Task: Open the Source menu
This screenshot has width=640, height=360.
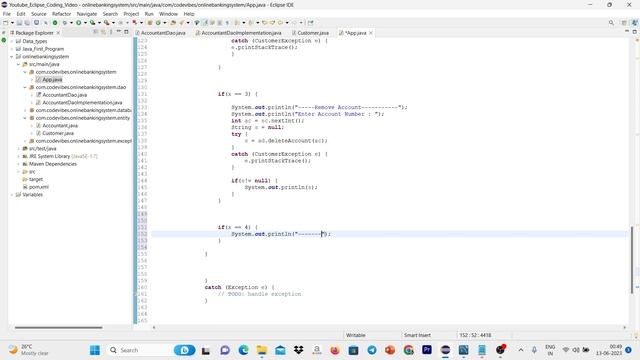Action: pos(39,14)
